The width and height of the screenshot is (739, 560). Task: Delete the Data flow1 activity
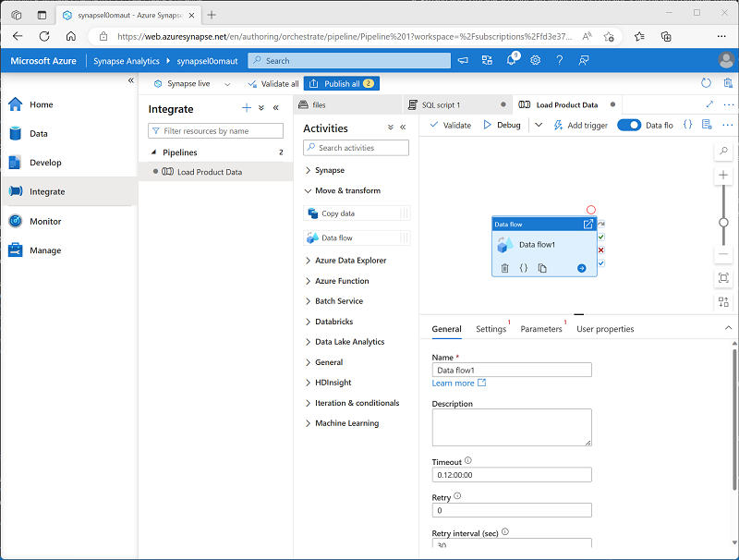tap(504, 268)
